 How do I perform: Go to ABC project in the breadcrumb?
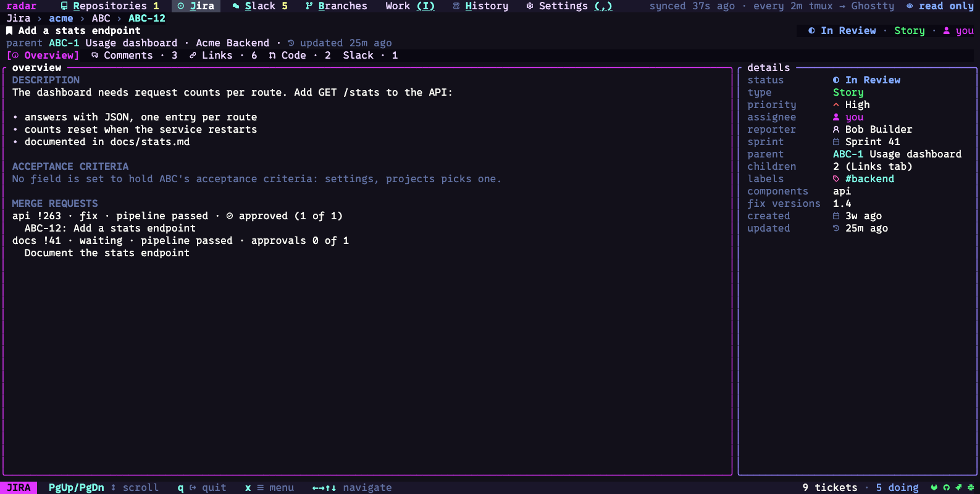tap(101, 18)
